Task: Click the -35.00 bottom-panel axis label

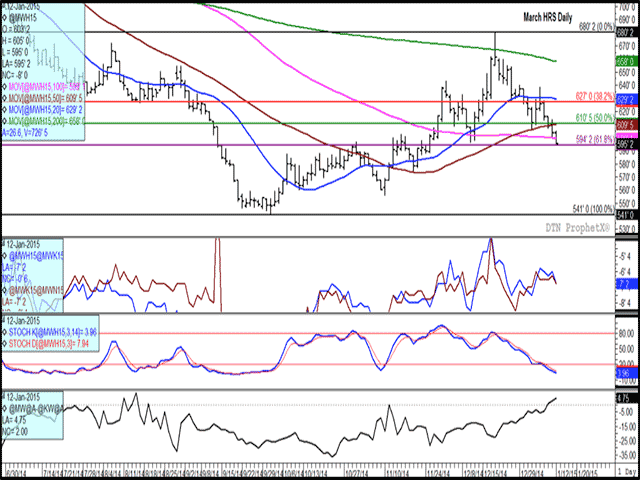Action: click(x=629, y=454)
